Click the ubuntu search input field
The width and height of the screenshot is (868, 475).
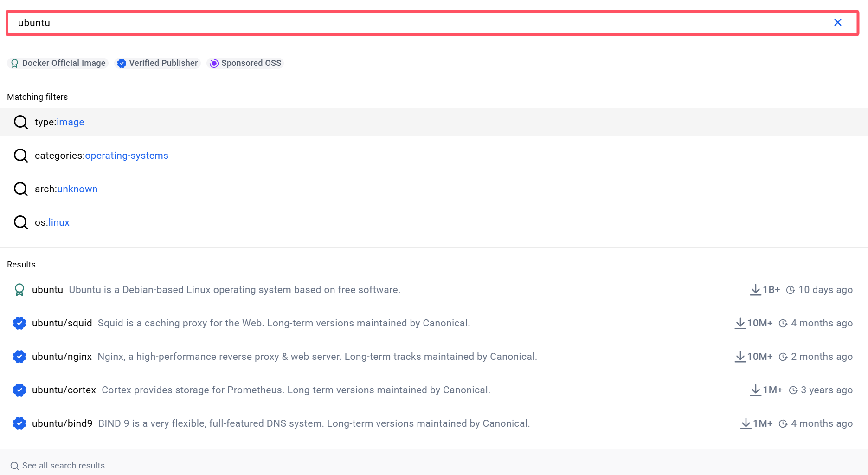coord(418,23)
